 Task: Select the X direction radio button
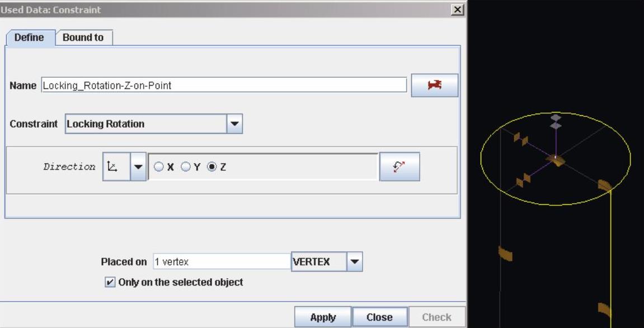click(158, 167)
